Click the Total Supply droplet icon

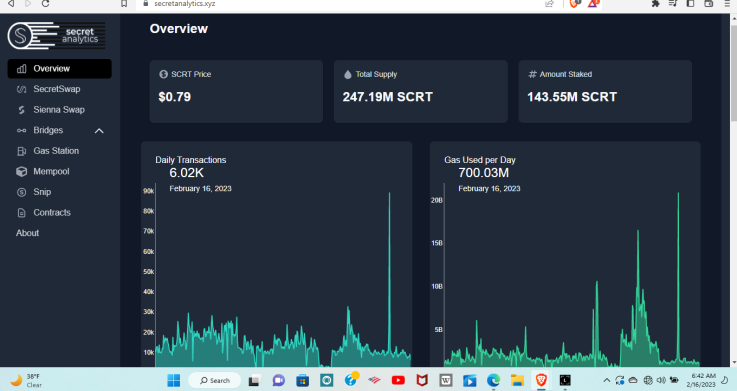(x=347, y=74)
